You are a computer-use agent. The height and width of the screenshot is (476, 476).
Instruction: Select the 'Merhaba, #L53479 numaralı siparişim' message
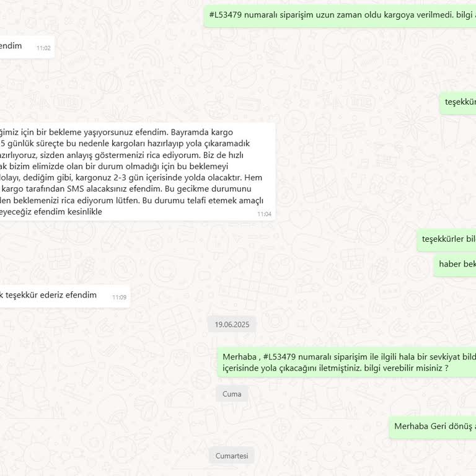(x=346, y=363)
